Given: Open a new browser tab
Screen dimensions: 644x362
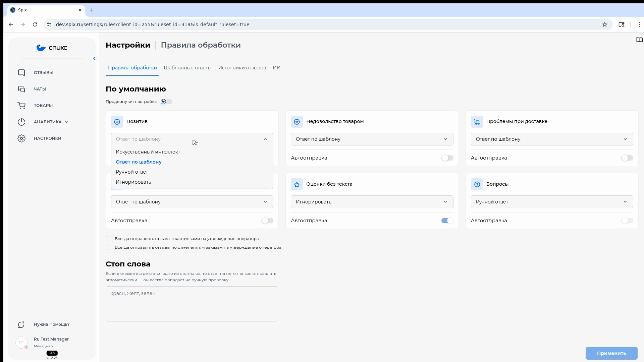Looking at the screenshot, I should 92,10.
